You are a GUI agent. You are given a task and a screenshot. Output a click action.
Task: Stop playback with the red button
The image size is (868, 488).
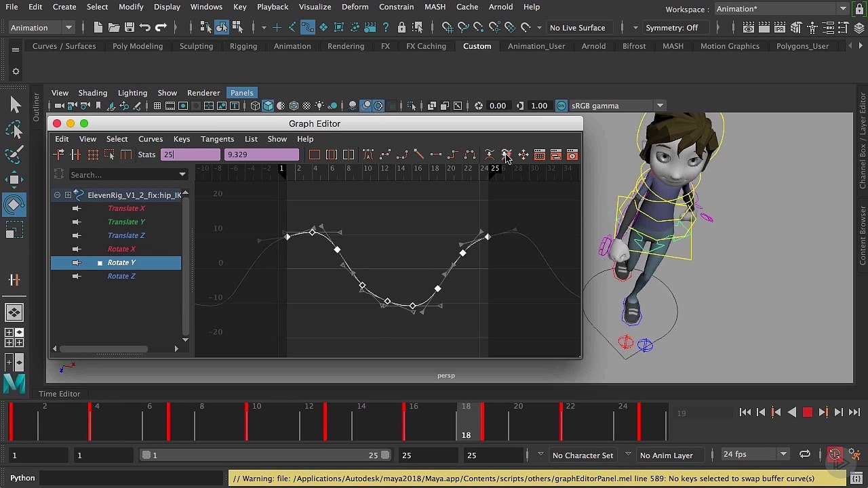[x=807, y=412]
